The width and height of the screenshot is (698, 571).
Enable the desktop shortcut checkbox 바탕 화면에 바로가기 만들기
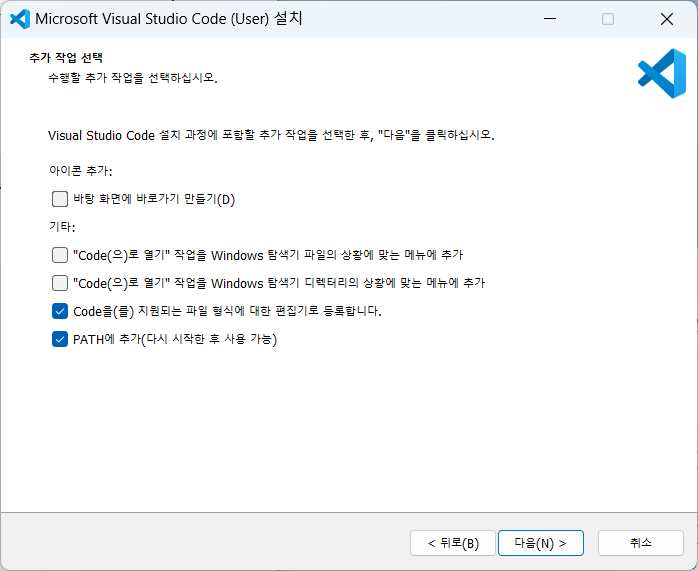click(x=60, y=199)
